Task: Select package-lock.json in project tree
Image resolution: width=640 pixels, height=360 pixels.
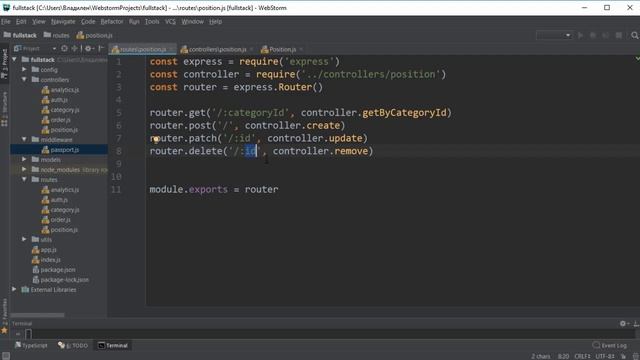Action: [x=60, y=280]
